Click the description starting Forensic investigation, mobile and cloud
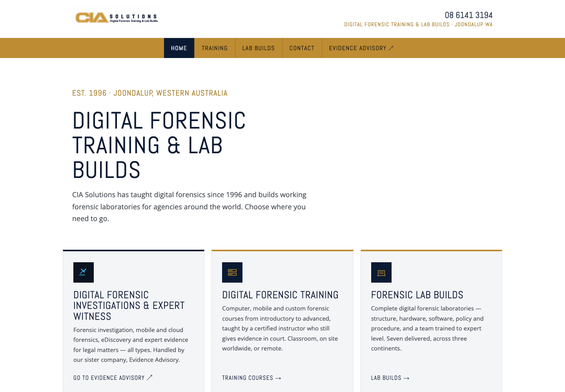The height and width of the screenshot is (392, 565). point(131,345)
